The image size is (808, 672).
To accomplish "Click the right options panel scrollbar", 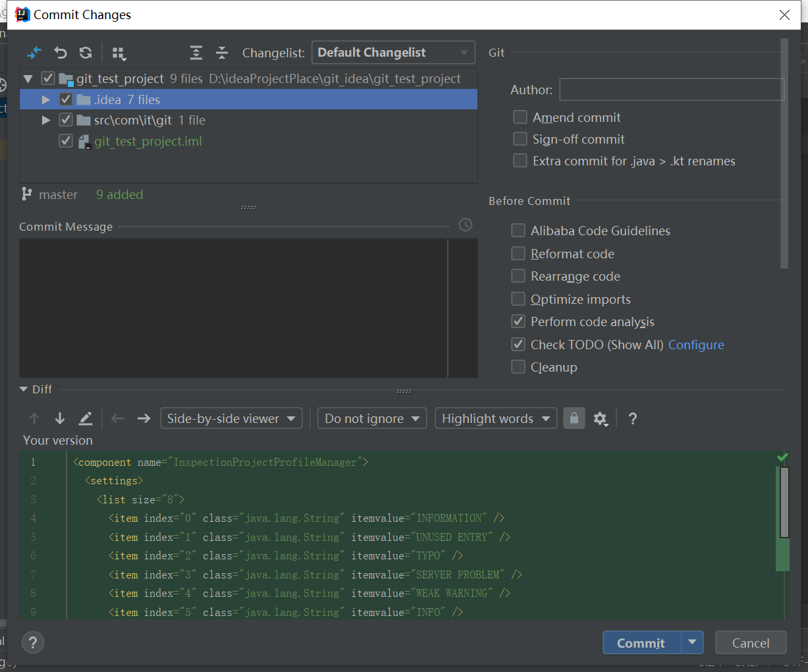I will point(784,154).
